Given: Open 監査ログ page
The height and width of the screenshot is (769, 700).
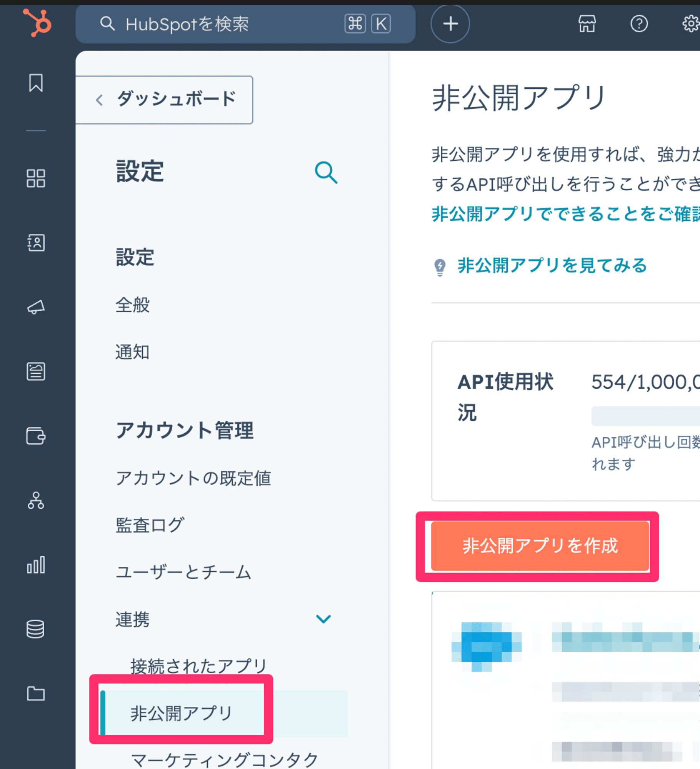Looking at the screenshot, I should pos(150,525).
